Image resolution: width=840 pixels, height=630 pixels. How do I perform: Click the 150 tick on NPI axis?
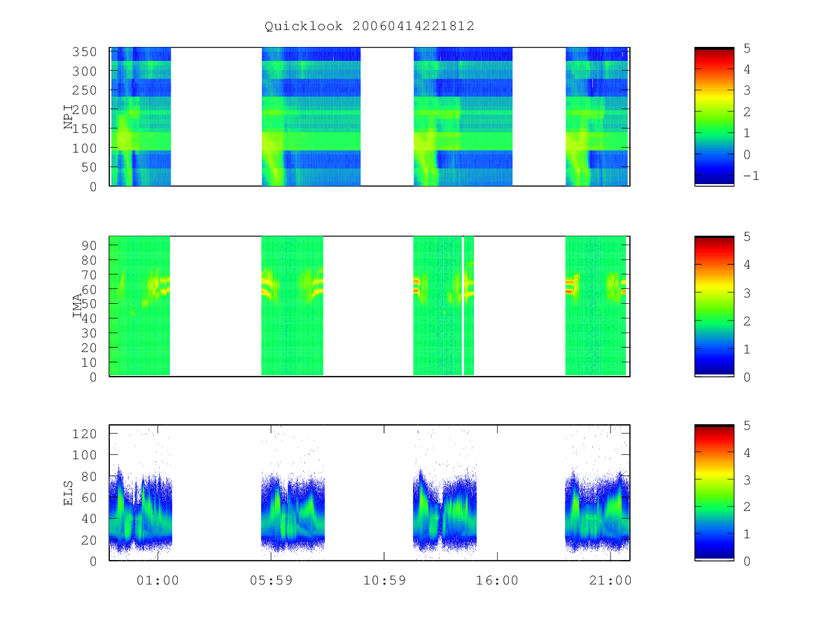(86, 129)
